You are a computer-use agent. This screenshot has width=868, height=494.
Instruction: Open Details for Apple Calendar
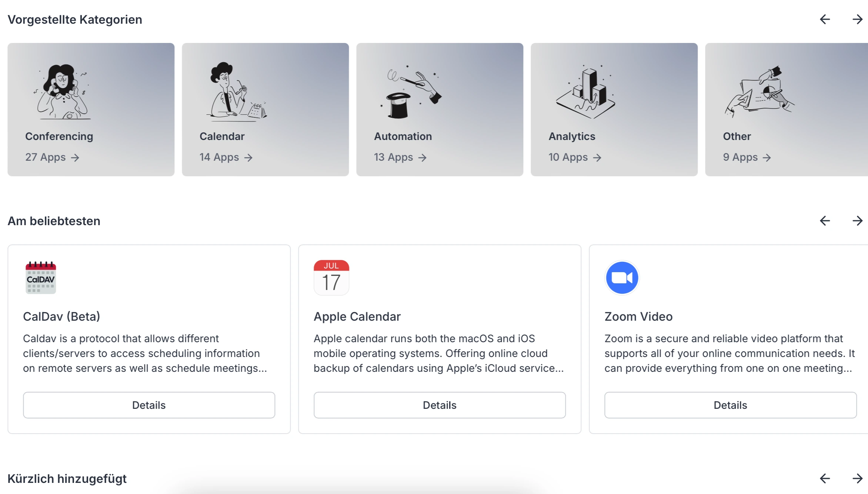coord(440,405)
